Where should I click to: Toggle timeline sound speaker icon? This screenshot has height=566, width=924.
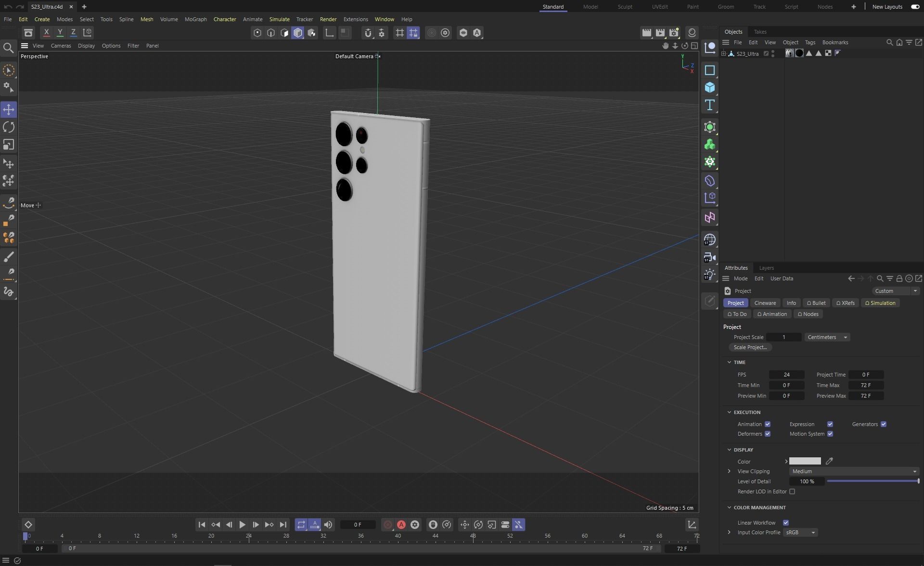pyautogui.click(x=328, y=525)
